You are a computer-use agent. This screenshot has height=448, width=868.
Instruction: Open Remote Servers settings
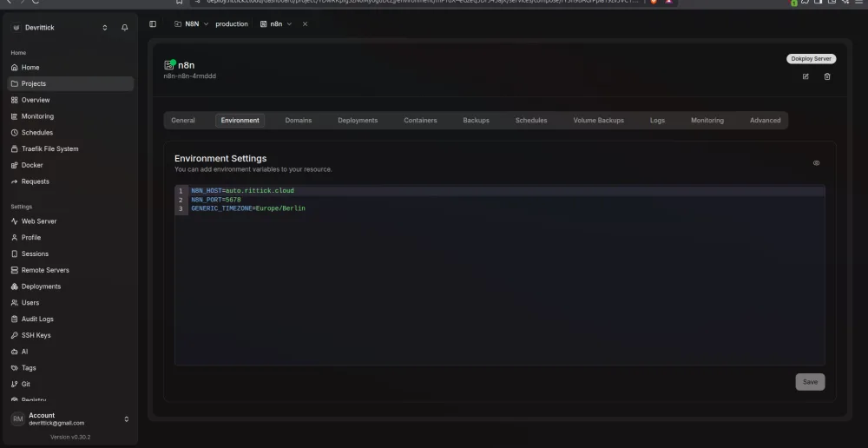(x=70, y=270)
